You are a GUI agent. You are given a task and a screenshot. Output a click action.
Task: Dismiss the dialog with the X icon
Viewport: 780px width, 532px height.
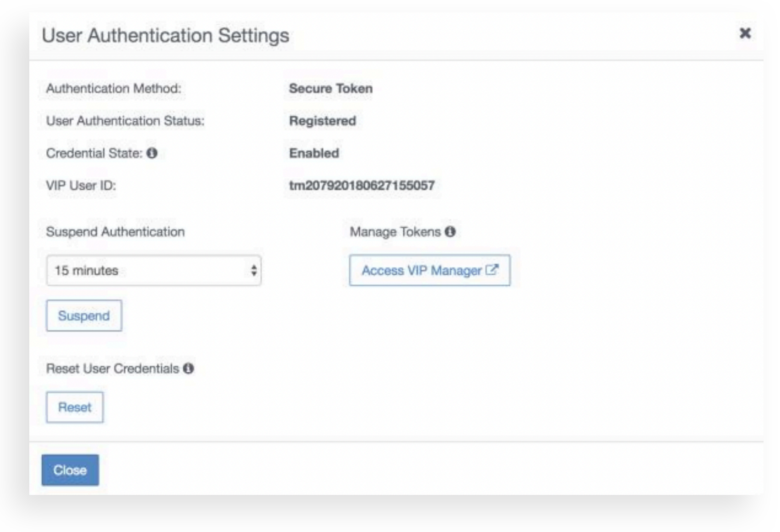click(745, 33)
